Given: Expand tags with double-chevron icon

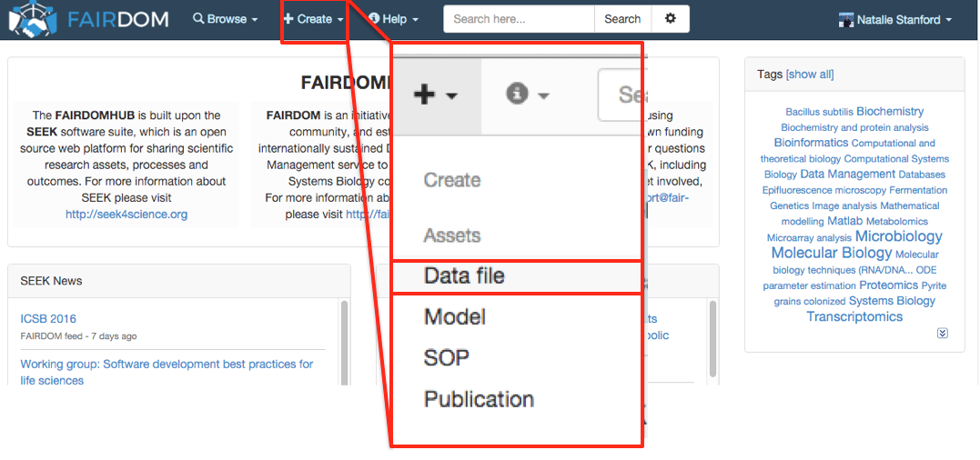Looking at the screenshot, I should coord(943,334).
